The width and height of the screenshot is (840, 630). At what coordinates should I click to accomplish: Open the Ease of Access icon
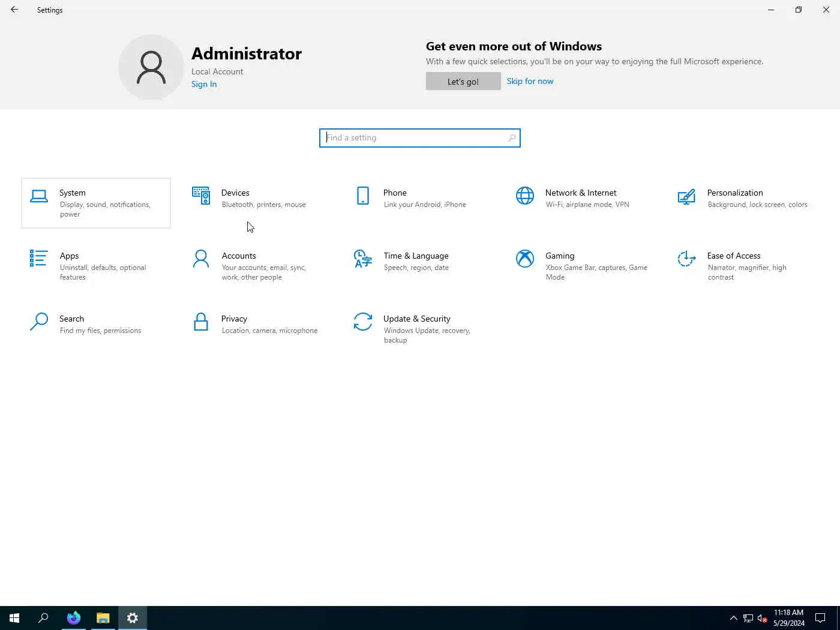(x=686, y=259)
